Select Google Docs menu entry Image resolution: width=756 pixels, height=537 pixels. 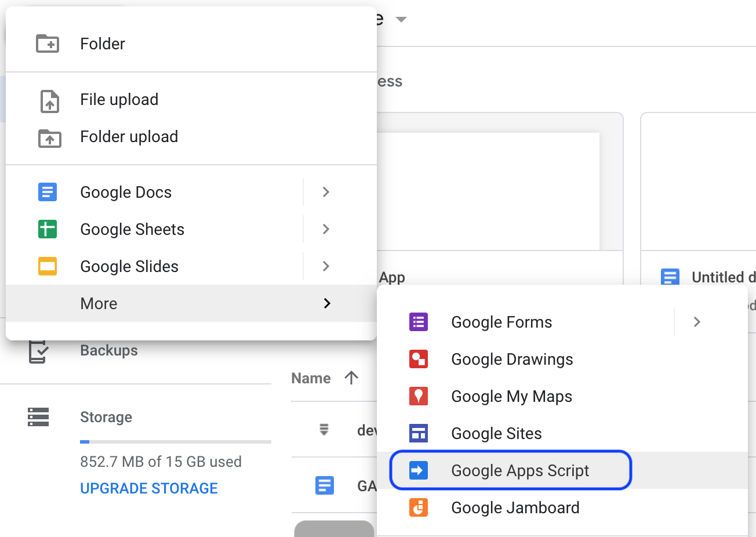(x=191, y=192)
